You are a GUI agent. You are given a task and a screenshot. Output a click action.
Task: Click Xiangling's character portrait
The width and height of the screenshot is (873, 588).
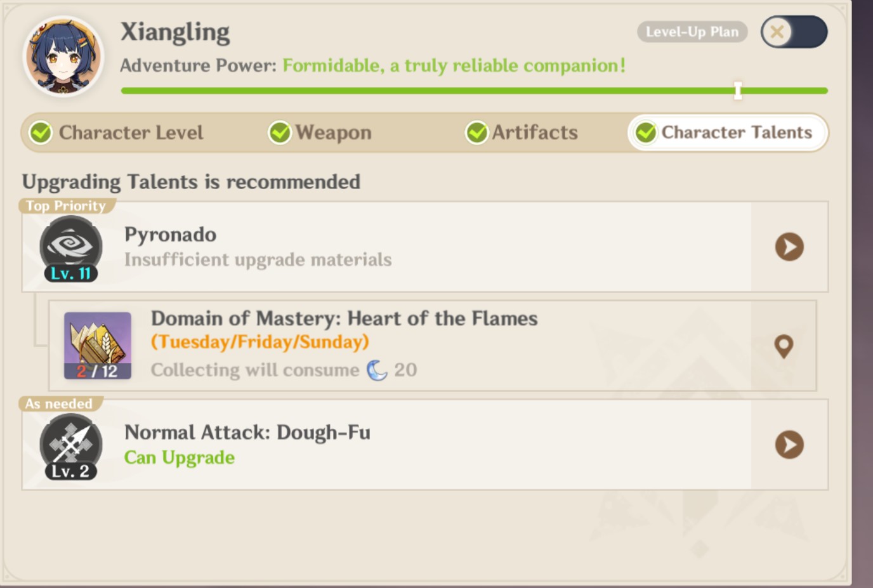(x=63, y=57)
